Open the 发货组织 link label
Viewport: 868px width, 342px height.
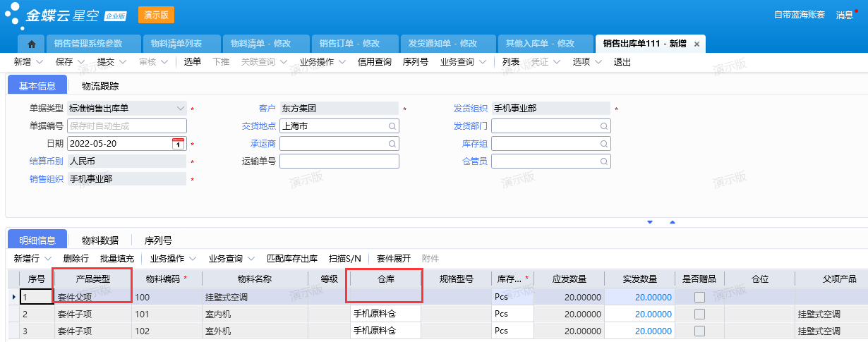(x=470, y=109)
